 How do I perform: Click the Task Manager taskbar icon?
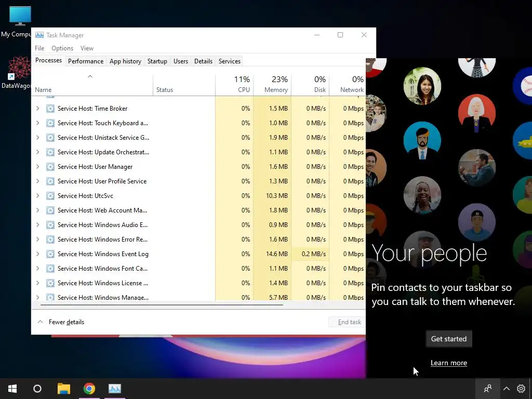tap(115, 389)
